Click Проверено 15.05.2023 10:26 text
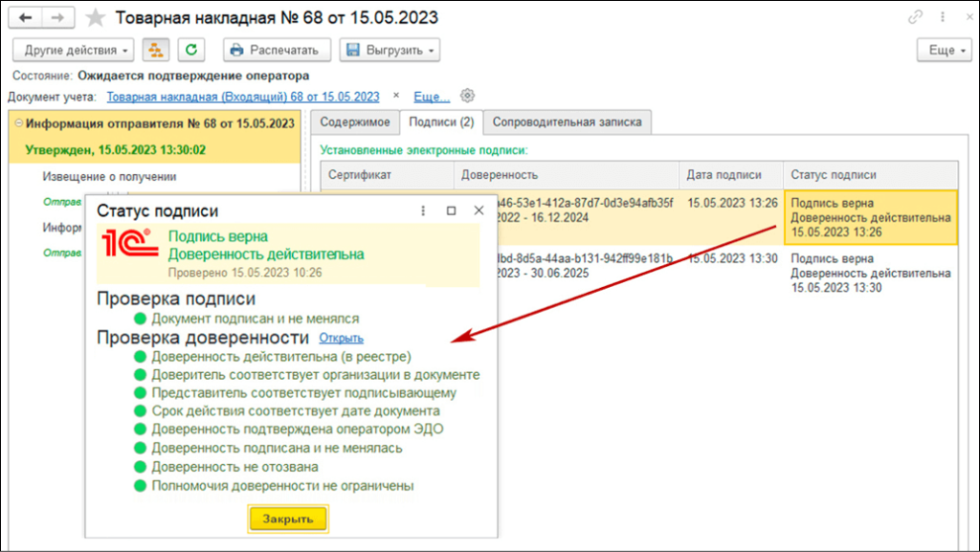The height and width of the screenshot is (552, 980). [x=245, y=273]
